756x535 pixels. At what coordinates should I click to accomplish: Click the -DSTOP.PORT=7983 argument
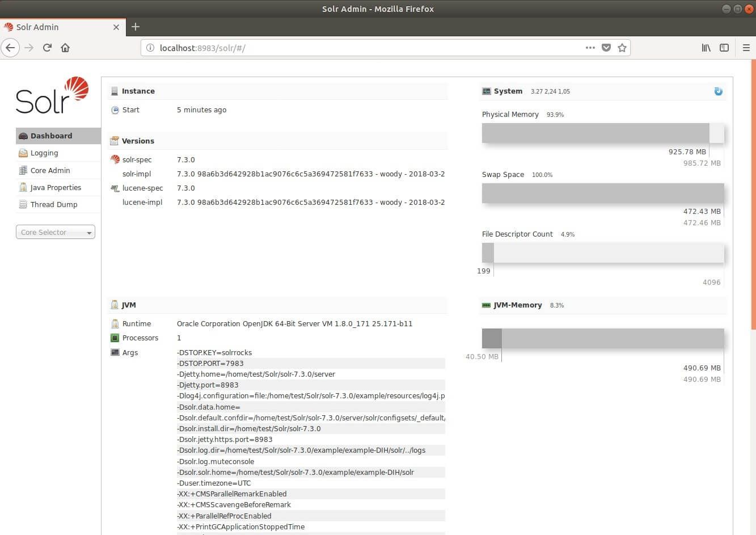[210, 363]
